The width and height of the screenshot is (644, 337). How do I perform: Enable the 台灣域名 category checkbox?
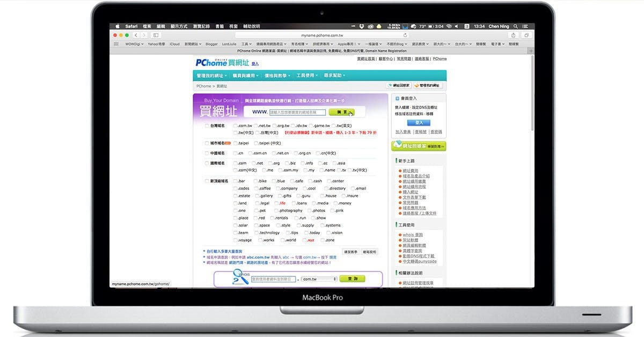tap(207, 126)
